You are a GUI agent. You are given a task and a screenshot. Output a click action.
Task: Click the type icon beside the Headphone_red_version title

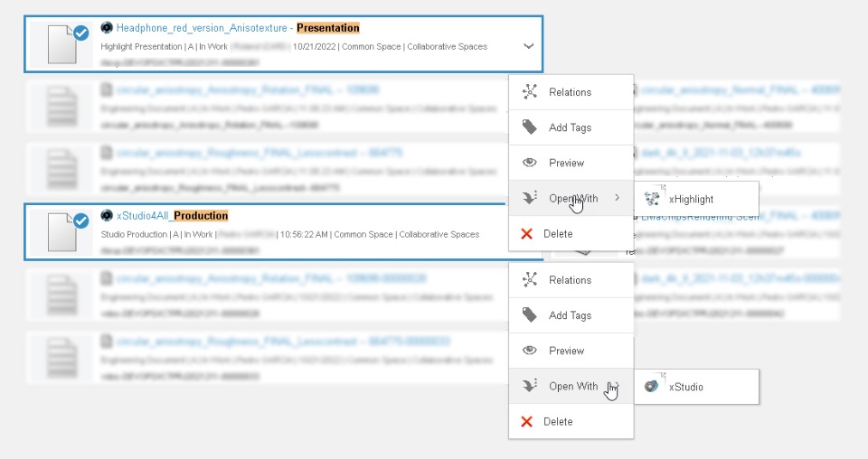[107, 28]
